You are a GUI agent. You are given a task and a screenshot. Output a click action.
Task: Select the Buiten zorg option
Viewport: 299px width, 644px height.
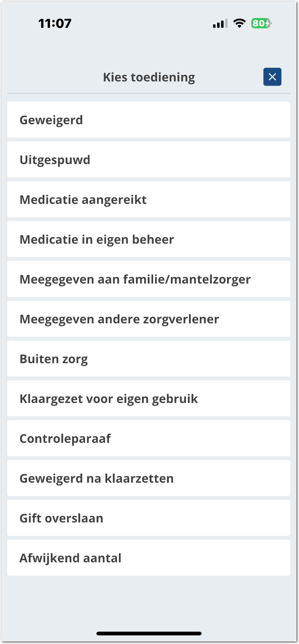click(149, 359)
